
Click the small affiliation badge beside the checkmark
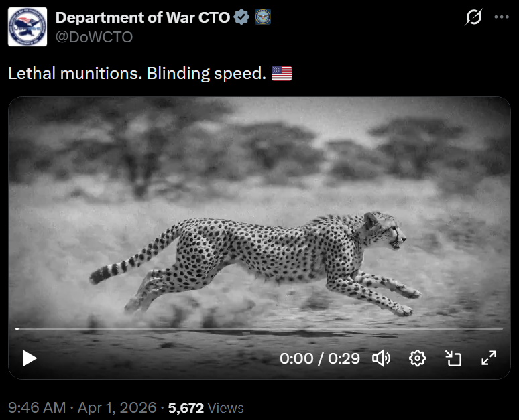(x=262, y=17)
